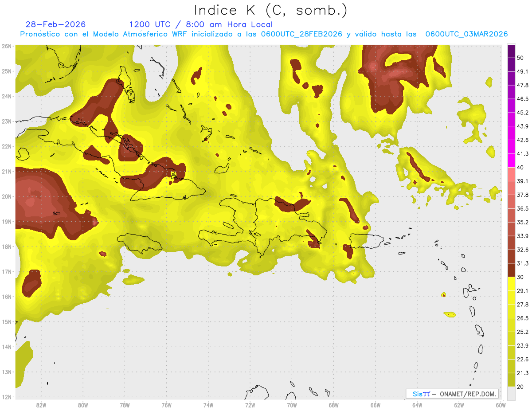
Task: Click the 68W longitude label
Action: [334, 405]
